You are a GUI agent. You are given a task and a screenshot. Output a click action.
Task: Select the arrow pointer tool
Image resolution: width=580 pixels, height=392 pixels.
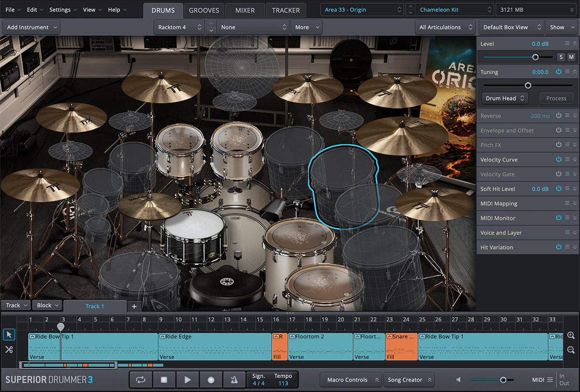(x=9, y=335)
